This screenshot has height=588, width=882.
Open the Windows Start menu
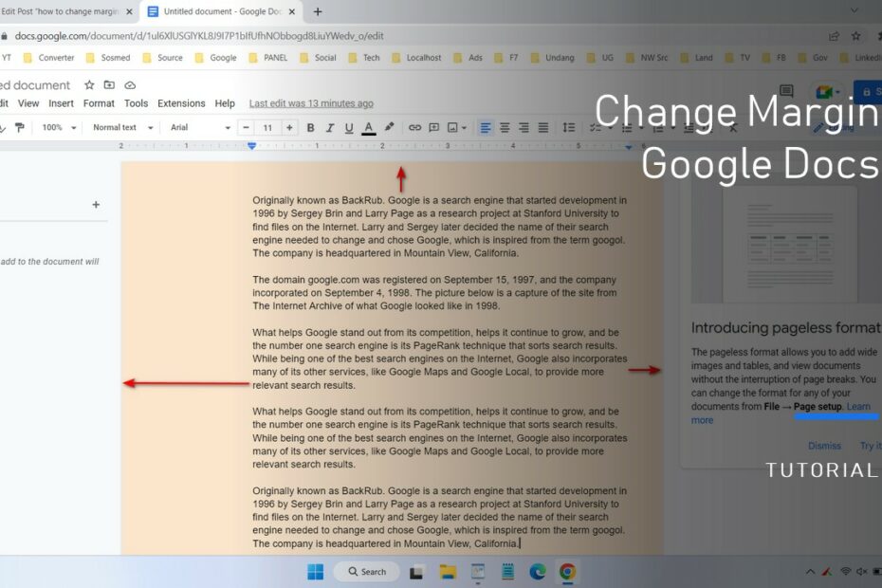tap(315, 572)
